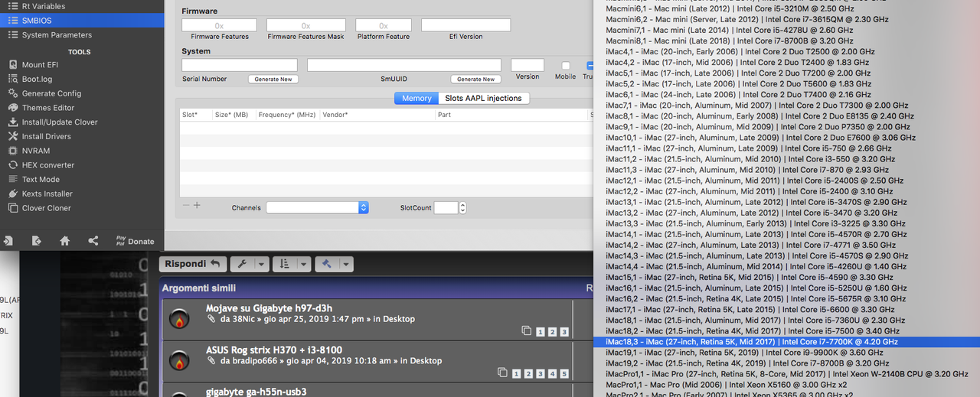Click the share icon in bottom bar
The height and width of the screenshot is (397, 980).
[93, 241]
